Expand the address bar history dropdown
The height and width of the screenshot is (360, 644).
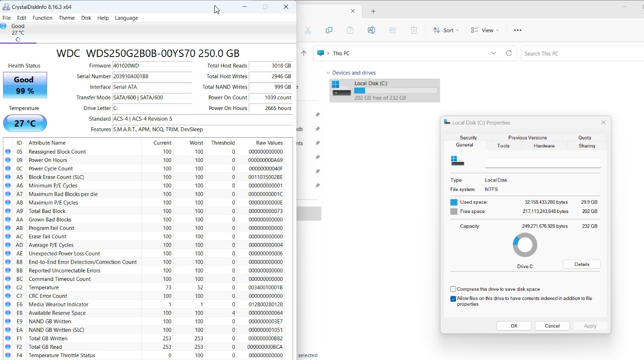tap(493, 53)
